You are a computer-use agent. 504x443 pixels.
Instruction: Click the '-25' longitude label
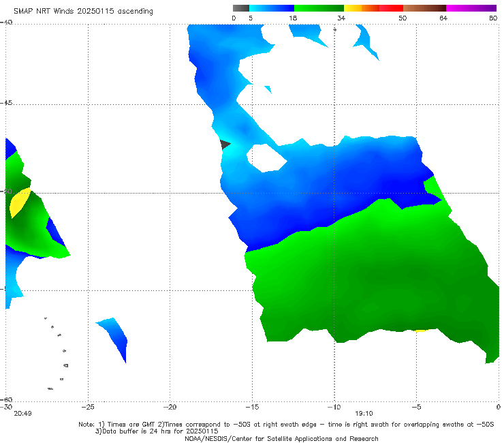[88, 407]
